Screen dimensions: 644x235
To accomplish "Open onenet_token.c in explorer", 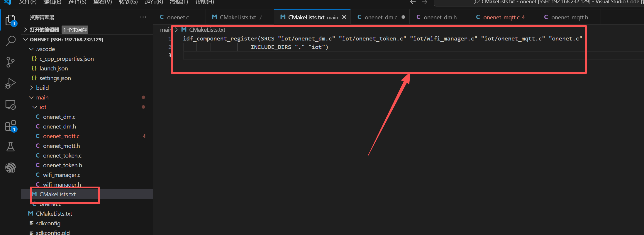I will (x=87, y=155).
